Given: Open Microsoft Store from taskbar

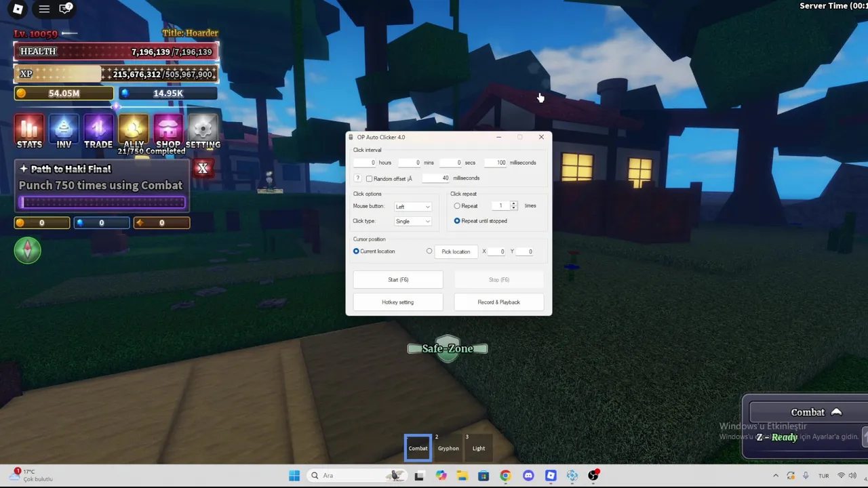Looking at the screenshot, I should [x=484, y=476].
